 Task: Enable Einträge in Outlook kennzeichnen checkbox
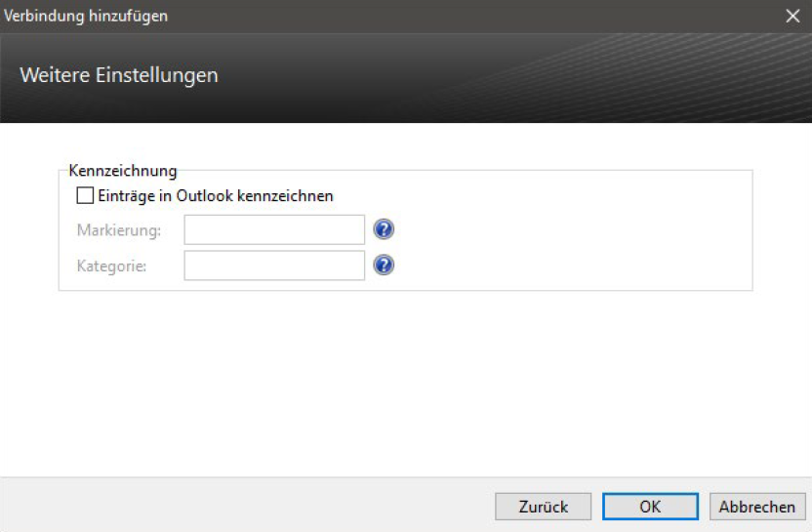tap(85, 196)
